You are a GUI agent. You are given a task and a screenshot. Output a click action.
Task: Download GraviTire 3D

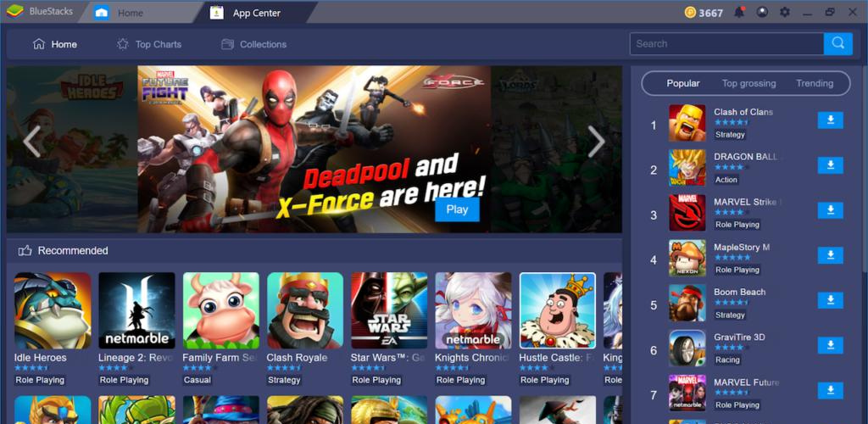(830, 345)
